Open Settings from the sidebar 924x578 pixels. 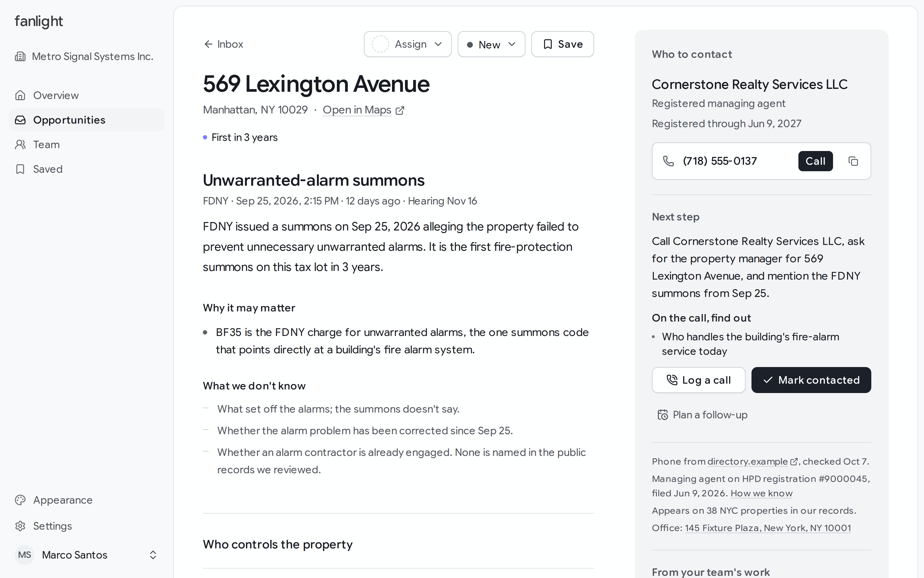(87, 526)
